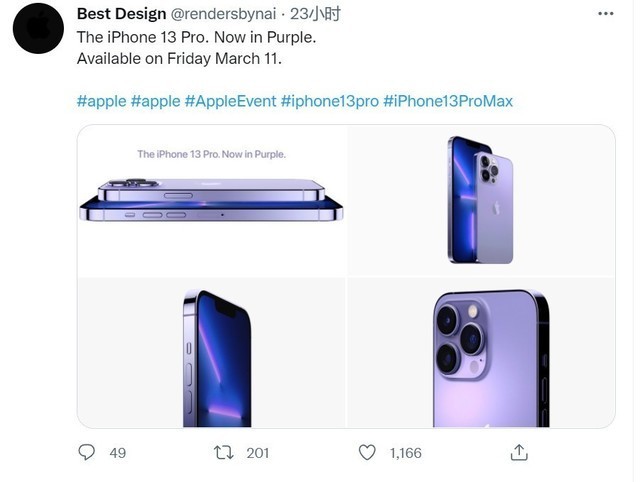
Task: View the front and back iPhone pair image
Action: 481,200
